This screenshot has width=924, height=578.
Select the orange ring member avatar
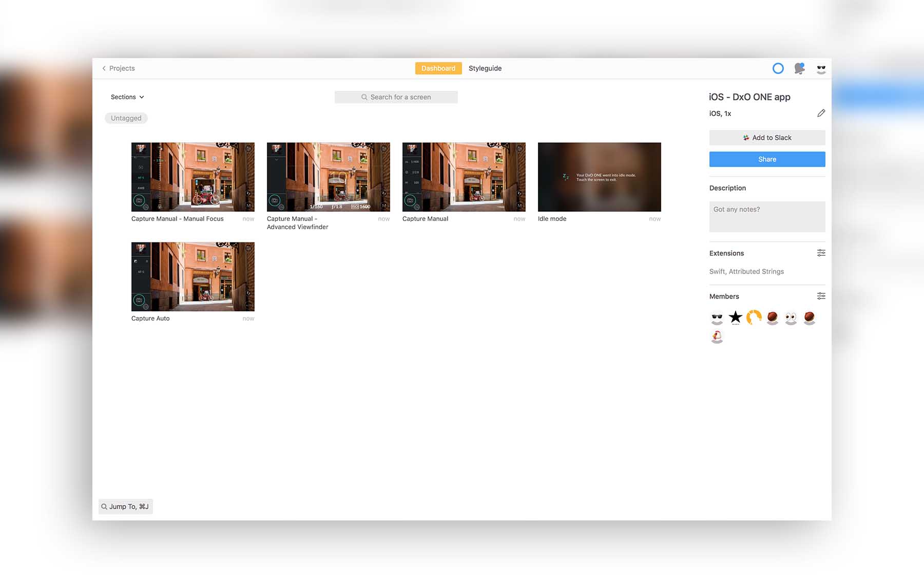[x=754, y=318]
